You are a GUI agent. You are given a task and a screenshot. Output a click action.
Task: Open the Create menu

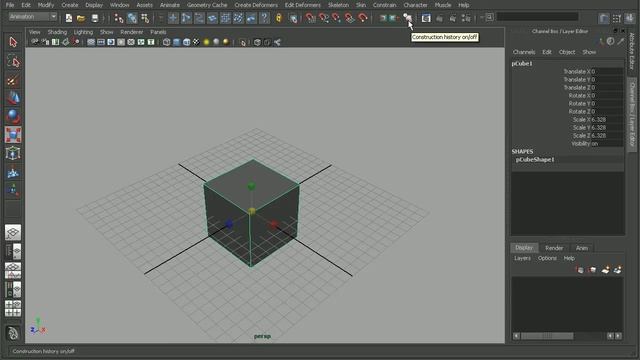click(70, 5)
